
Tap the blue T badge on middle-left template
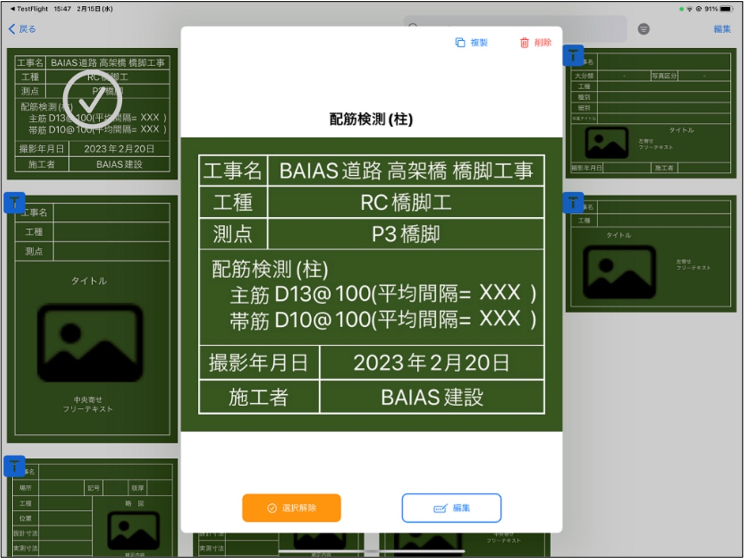(14, 203)
